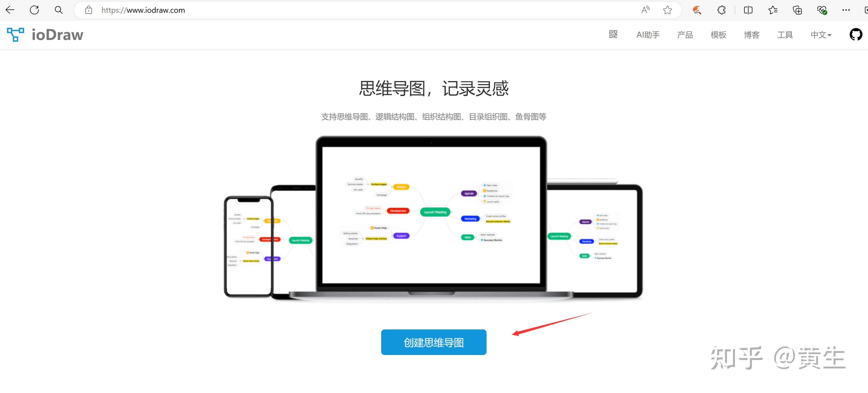Open the collections icon

pos(797,10)
